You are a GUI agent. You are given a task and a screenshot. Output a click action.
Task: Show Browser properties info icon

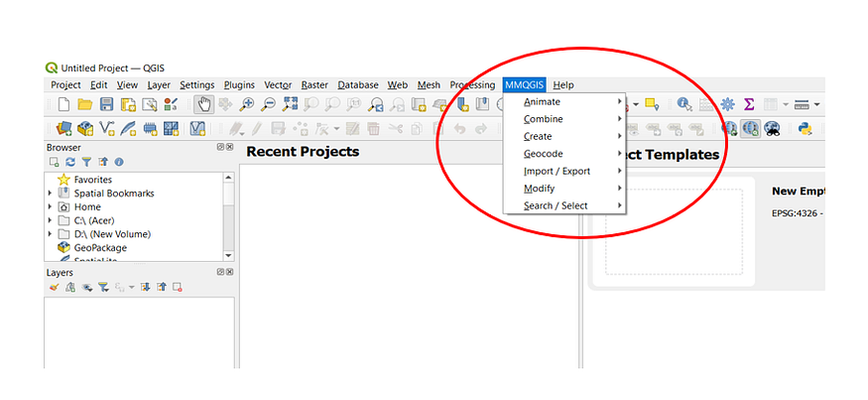(x=118, y=162)
